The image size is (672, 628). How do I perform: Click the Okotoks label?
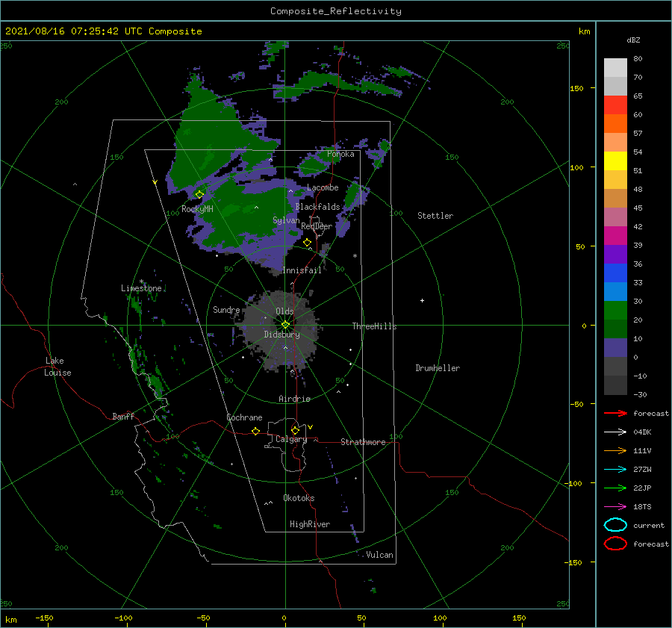pos(299,498)
